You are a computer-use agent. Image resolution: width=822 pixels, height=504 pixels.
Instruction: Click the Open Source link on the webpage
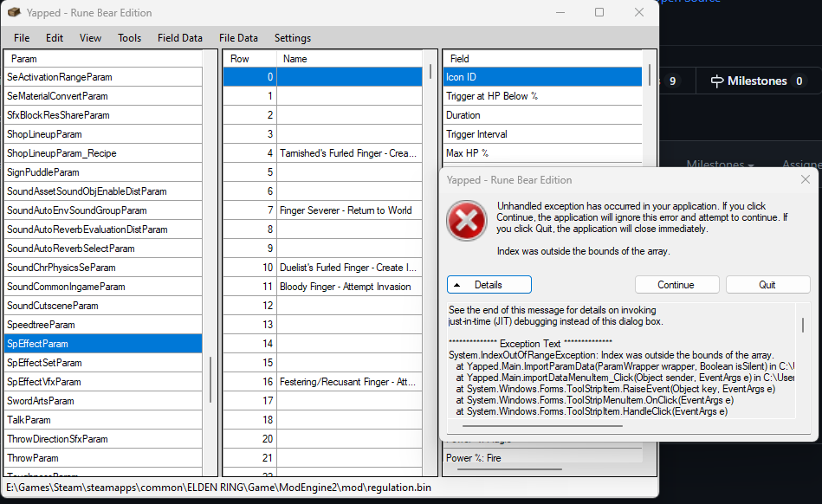coord(689,3)
